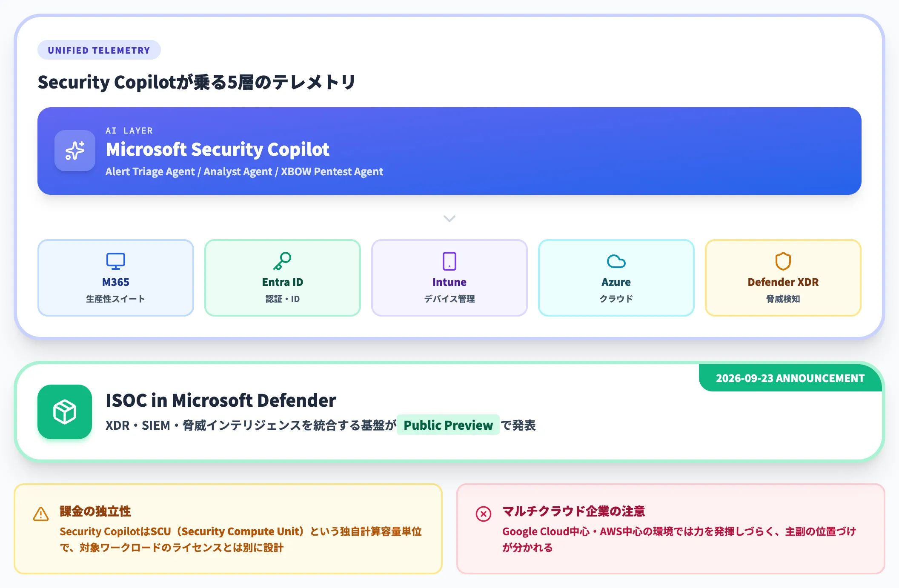Click the Azure cloud icon

tap(616, 261)
